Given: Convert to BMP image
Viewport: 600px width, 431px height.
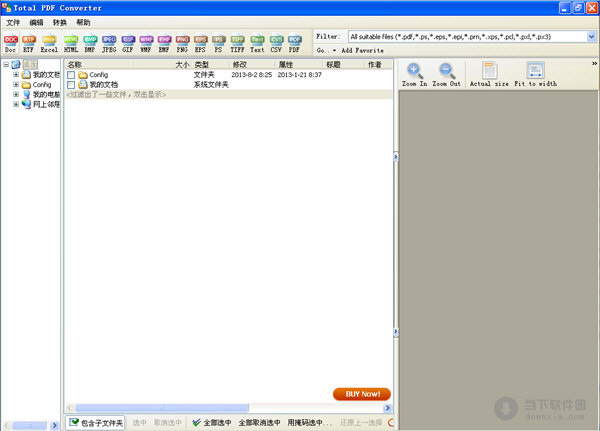Looking at the screenshot, I should pos(90,43).
